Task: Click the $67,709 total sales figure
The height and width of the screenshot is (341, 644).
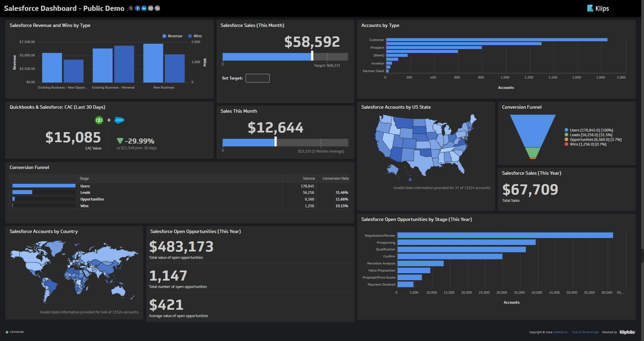Action: (530, 189)
